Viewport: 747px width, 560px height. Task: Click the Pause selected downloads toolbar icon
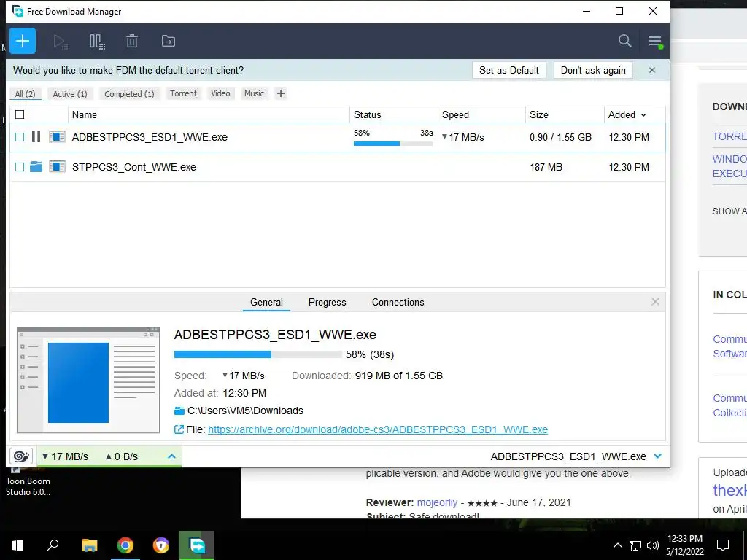pos(97,42)
